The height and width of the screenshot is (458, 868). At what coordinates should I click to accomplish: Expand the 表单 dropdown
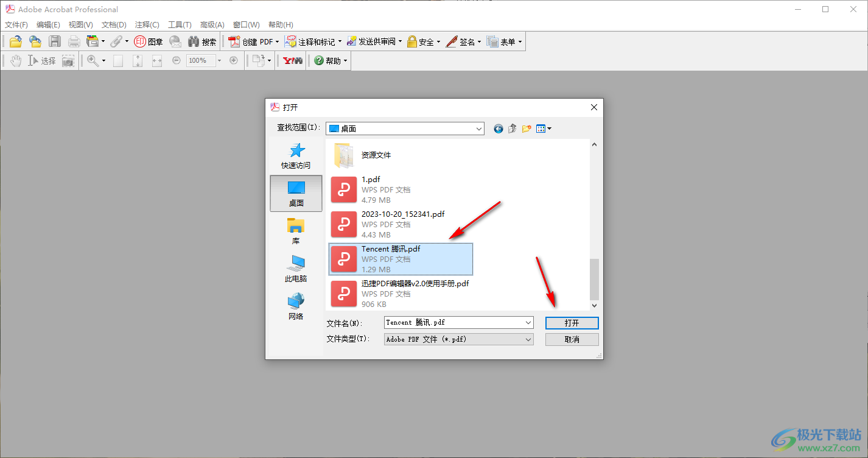click(520, 41)
